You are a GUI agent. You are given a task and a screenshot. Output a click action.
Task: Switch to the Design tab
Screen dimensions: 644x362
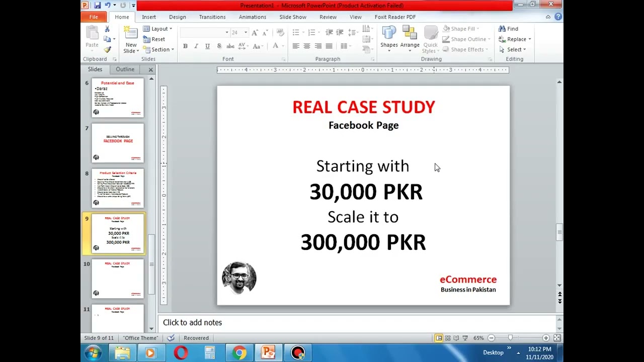tap(178, 17)
